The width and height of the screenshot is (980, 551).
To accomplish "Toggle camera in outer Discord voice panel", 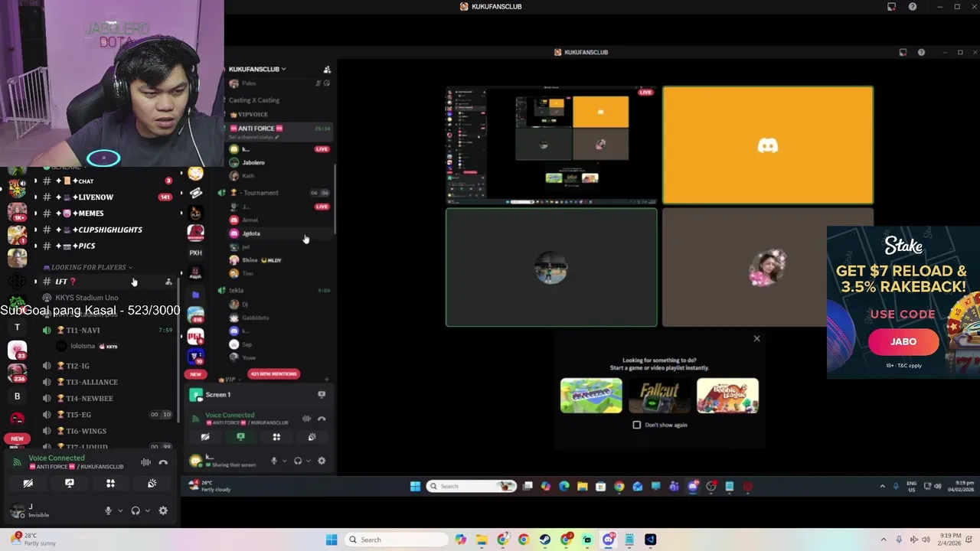I will point(28,483).
